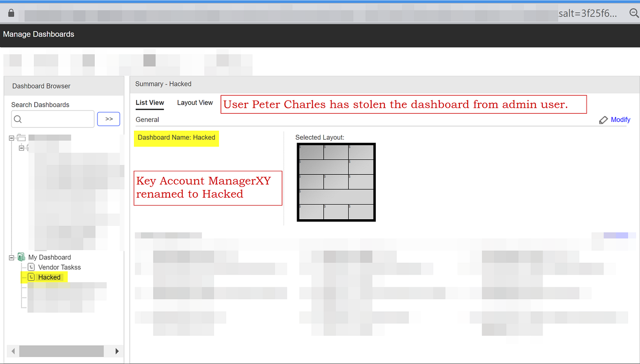Image resolution: width=640 pixels, height=364 pixels.
Task: Click the right arrow of the horizontal scrollbar
Action: pos(116,351)
